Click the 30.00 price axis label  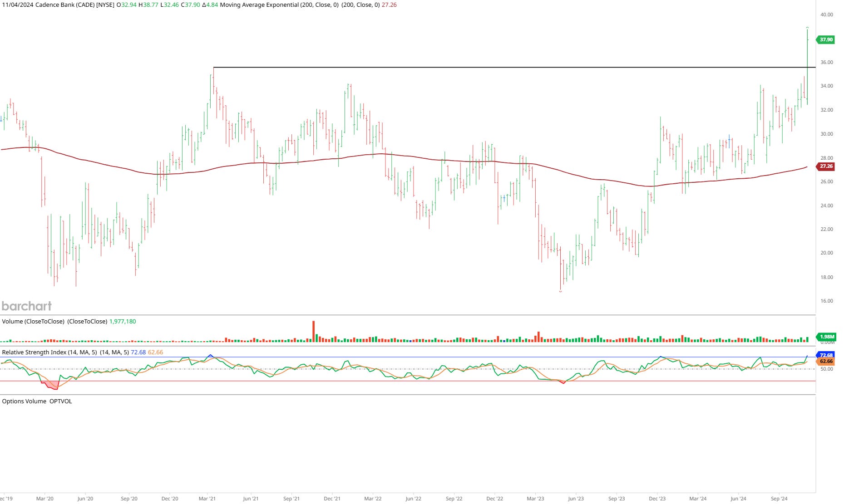pyautogui.click(x=826, y=134)
